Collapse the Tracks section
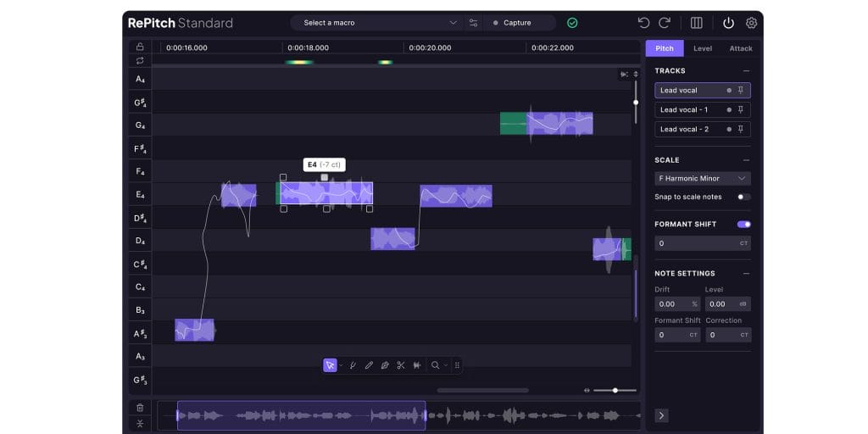 pos(746,71)
